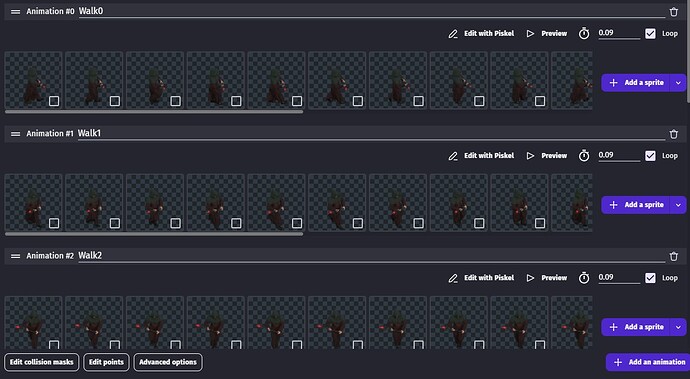Click Walk0 sprite strip horizontal scrollbar
This screenshot has height=379, width=690.
pos(154,112)
